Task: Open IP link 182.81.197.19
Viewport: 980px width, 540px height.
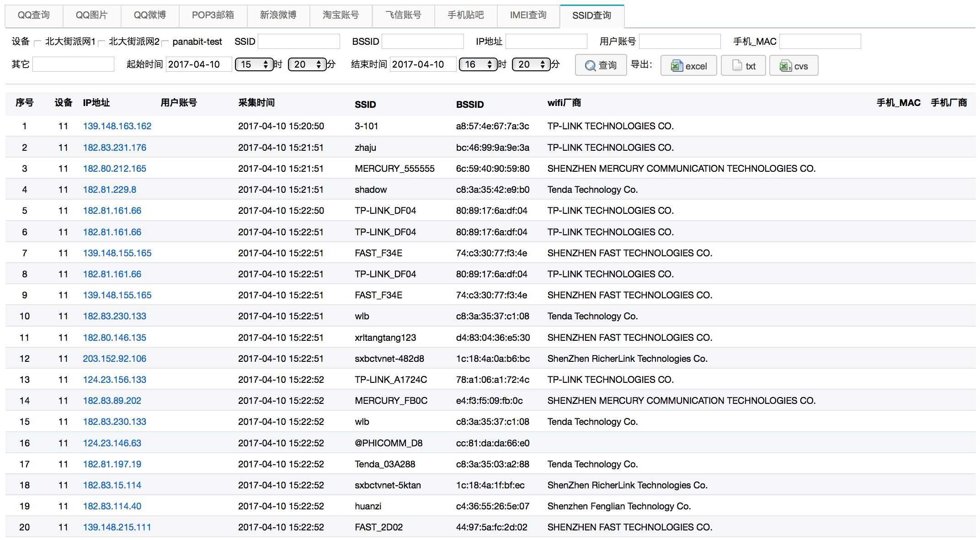Action: (112, 464)
